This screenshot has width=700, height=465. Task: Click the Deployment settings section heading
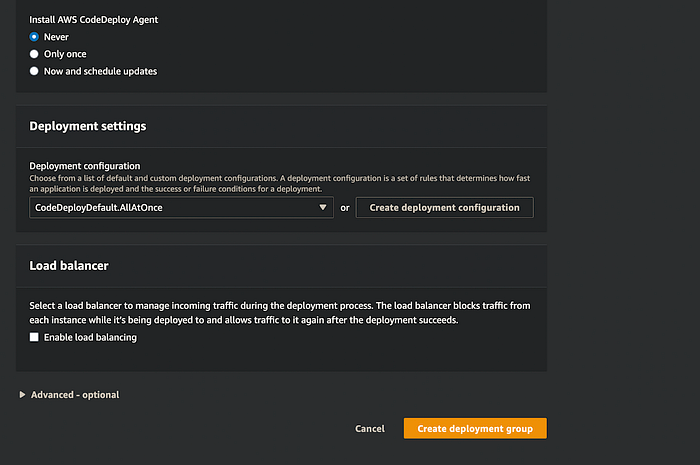pyautogui.click(x=88, y=127)
